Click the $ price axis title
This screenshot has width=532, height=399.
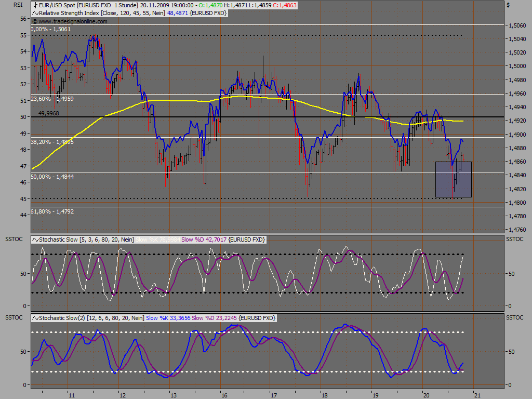coord(508,5)
